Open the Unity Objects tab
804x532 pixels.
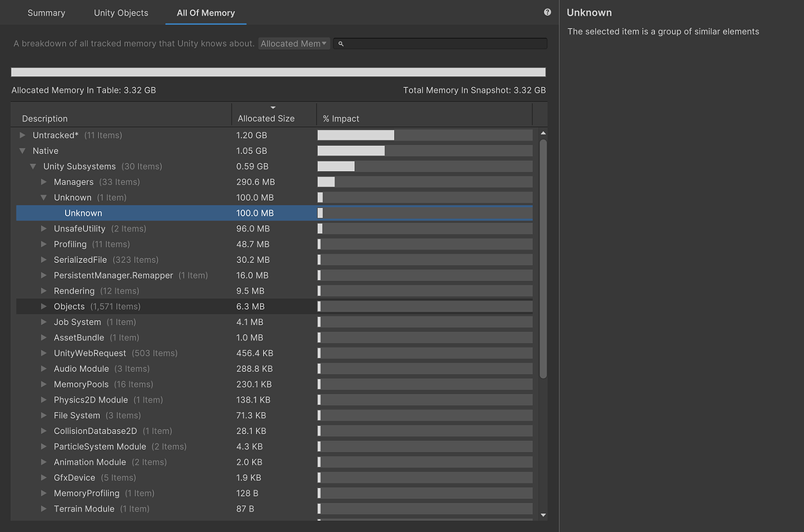[x=120, y=13]
